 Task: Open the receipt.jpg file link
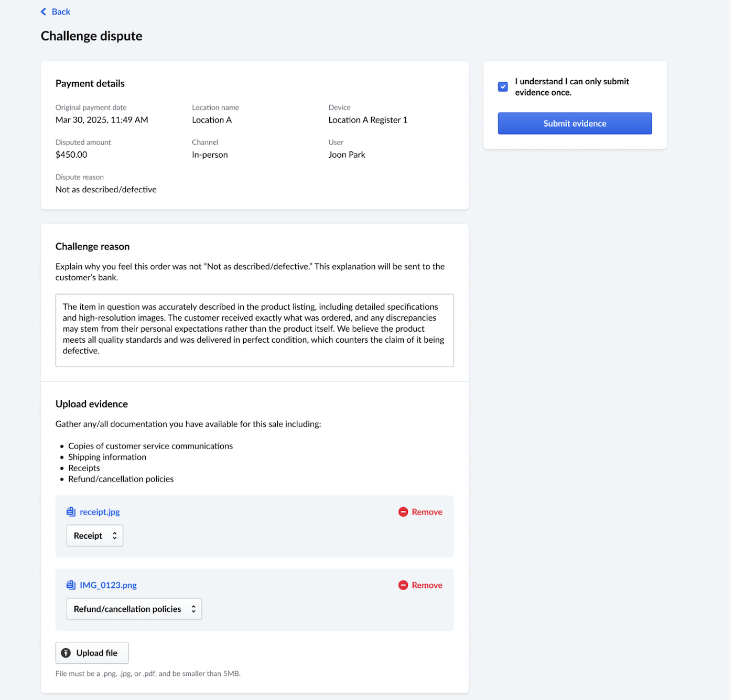(99, 511)
